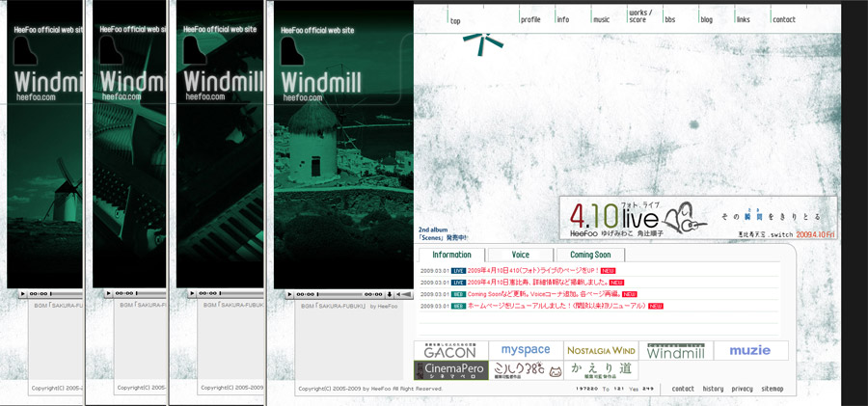This screenshot has width=868, height=406.
Task: Open the privacy footer link
Action: pos(742,389)
